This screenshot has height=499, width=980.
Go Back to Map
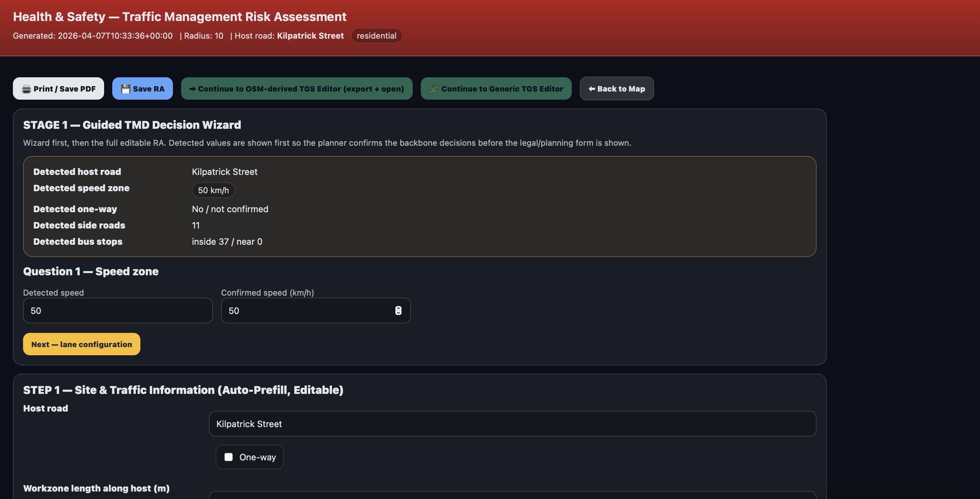click(617, 88)
